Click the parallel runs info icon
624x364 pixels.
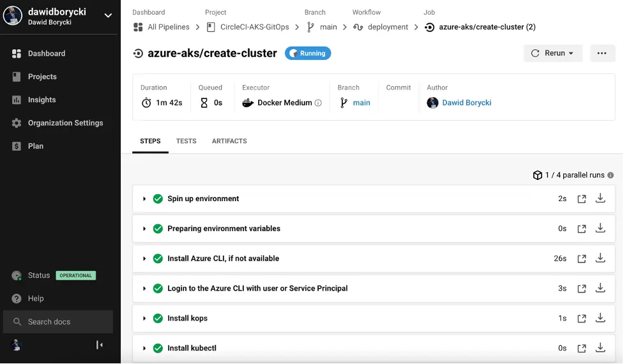(x=611, y=175)
